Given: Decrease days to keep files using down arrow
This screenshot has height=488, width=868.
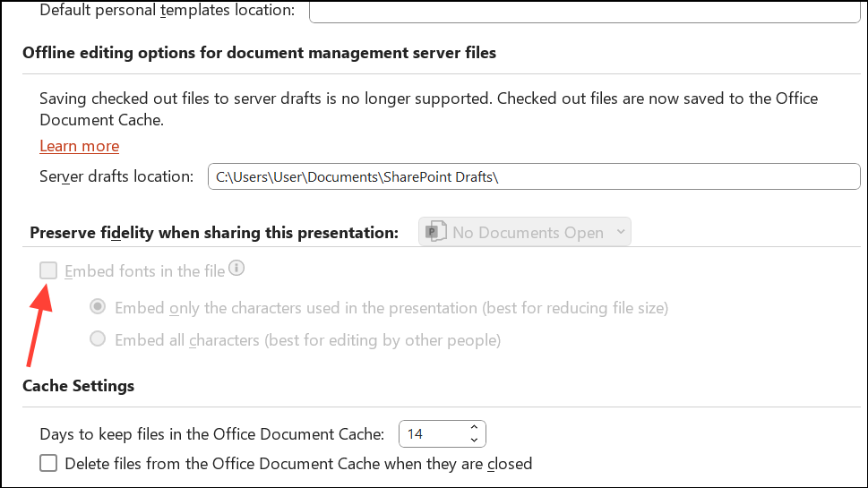Looking at the screenshot, I should pyautogui.click(x=475, y=440).
